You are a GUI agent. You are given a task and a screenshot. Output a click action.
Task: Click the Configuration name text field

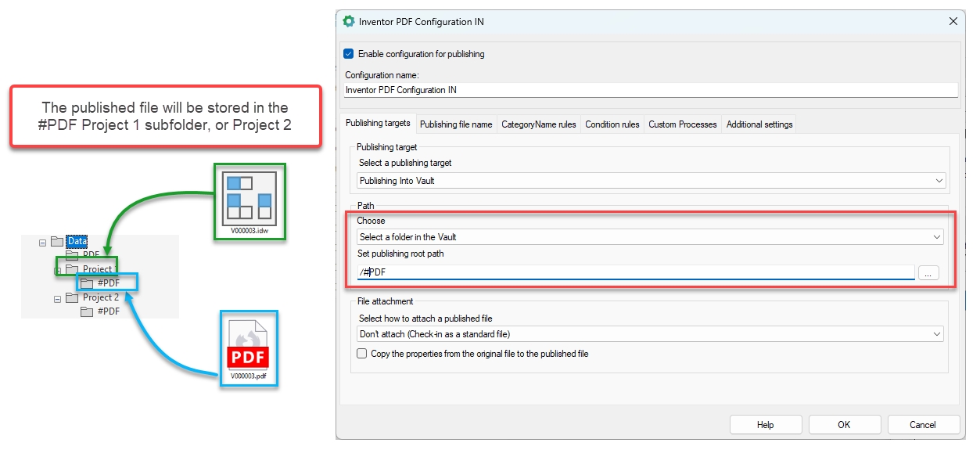651,90
